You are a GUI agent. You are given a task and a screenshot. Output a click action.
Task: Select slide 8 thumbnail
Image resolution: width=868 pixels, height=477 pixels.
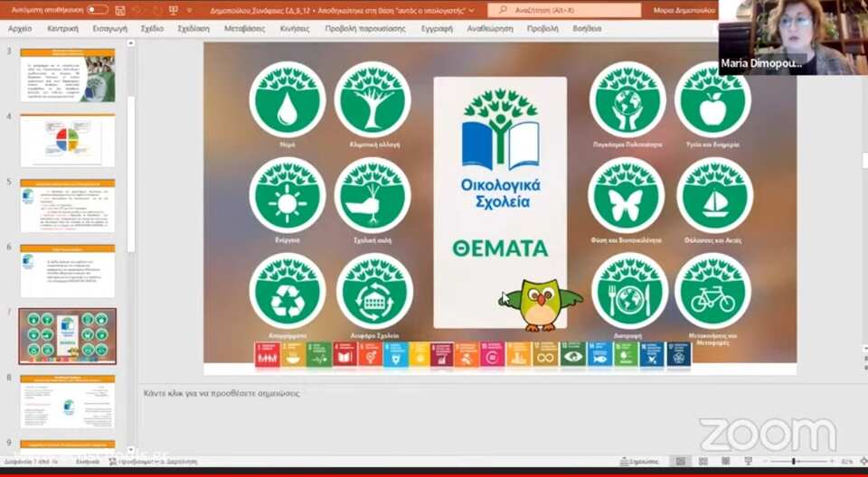click(68, 402)
